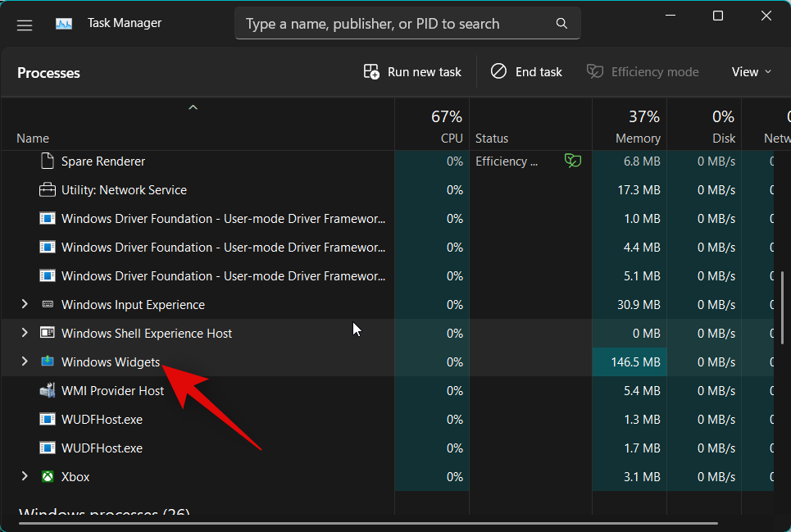Select the Windows Widgets process icon
791x532 pixels.
(47, 361)
